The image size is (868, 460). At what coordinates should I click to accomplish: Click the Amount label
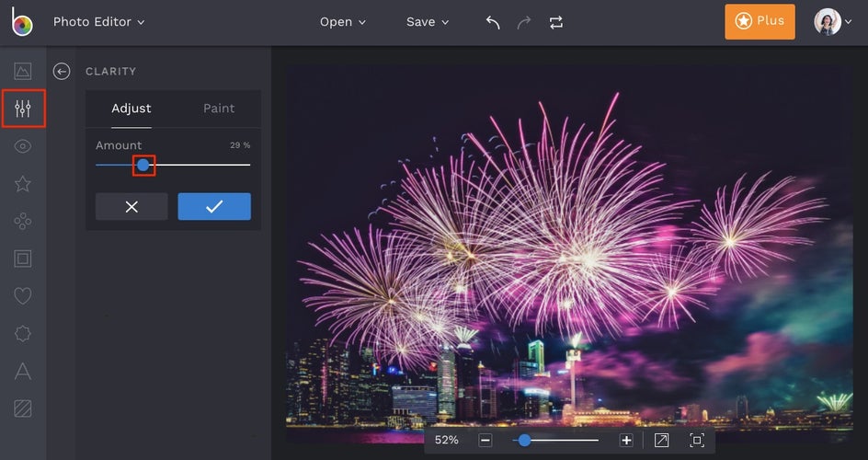coord(119,145)
